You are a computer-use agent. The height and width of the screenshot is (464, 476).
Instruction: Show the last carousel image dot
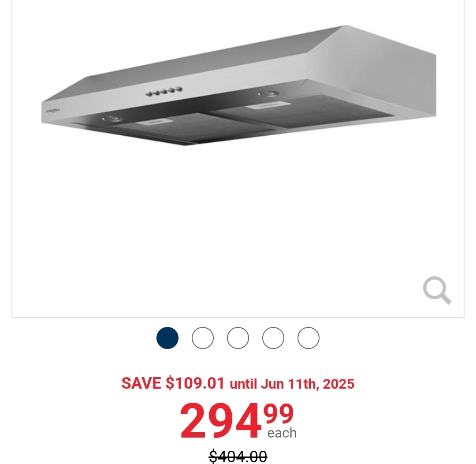coord(308,338)
